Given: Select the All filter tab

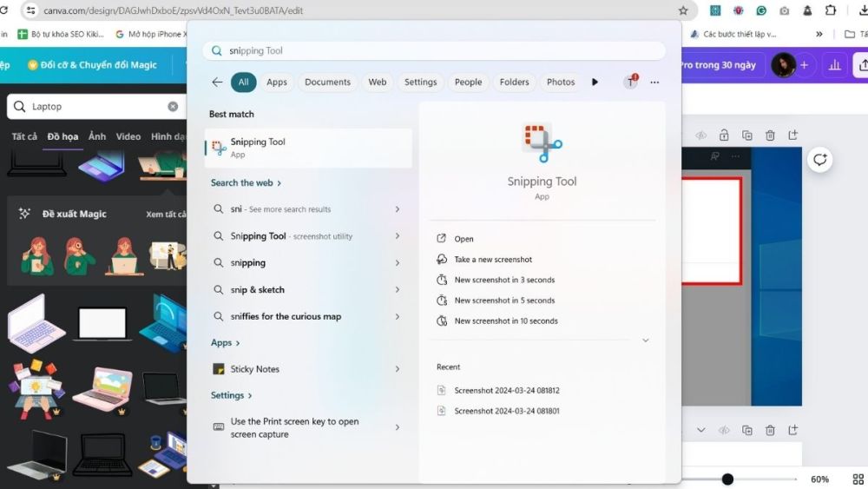Looking at the screenshot, I should point(244,82).
